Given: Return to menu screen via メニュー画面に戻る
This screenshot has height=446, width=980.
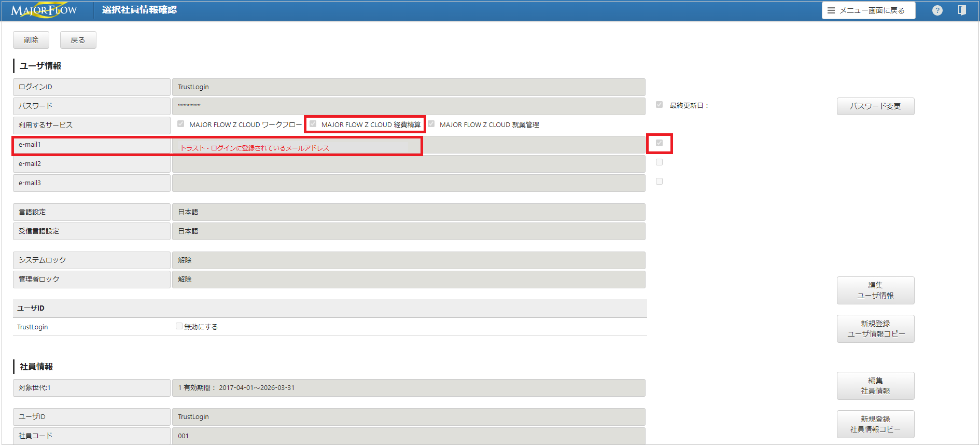Looking at the screenshot, I should 869,10.
